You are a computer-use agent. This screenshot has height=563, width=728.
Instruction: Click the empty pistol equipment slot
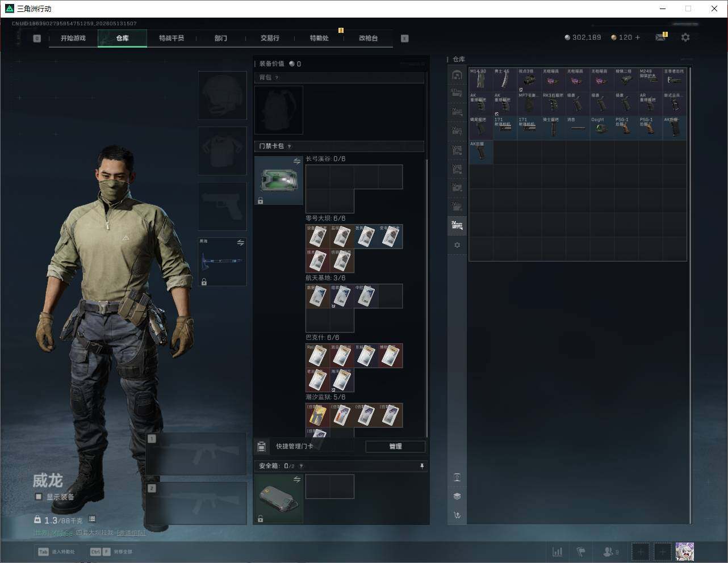[x=223, y=206]
